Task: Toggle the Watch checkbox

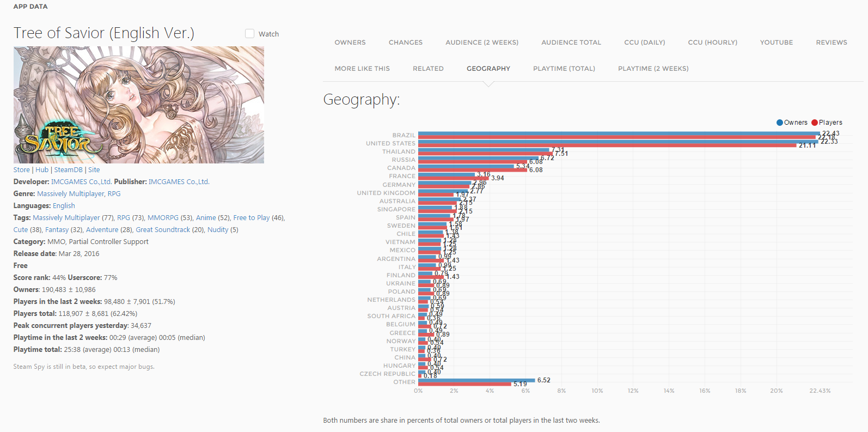Action: click(x=250, y=34)
